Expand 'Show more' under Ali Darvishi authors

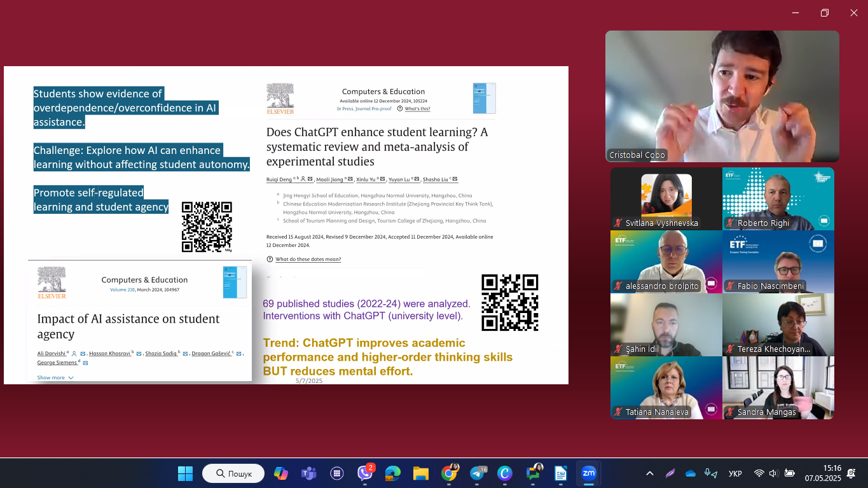[x=55, y=377]
